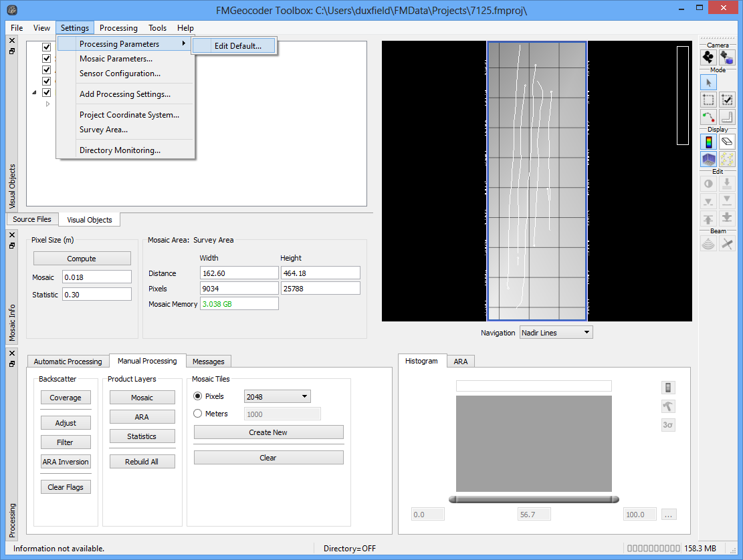The image size is (743, 560).
Task: Click the 3σ histogram button
Action: pyautogui.click(x=667, y=425)
